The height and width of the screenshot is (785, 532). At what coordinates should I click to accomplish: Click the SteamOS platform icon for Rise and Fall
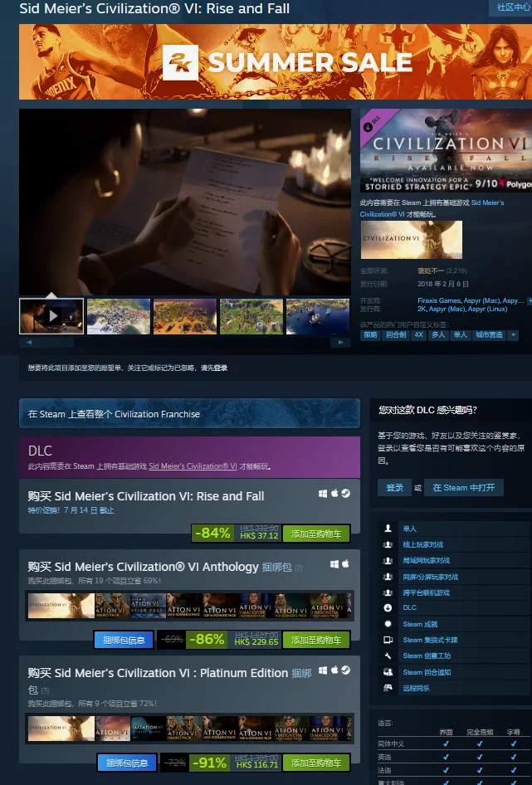pos(345,494)
